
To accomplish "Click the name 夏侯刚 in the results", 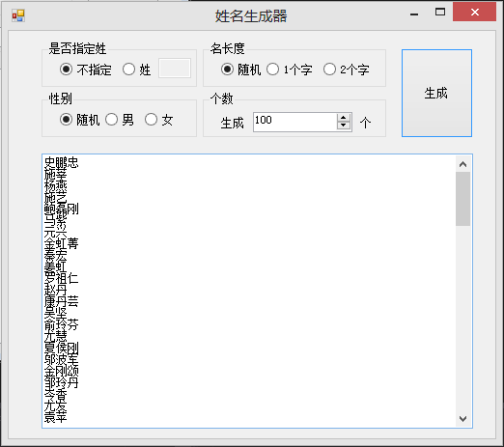I will coord(61,348).
